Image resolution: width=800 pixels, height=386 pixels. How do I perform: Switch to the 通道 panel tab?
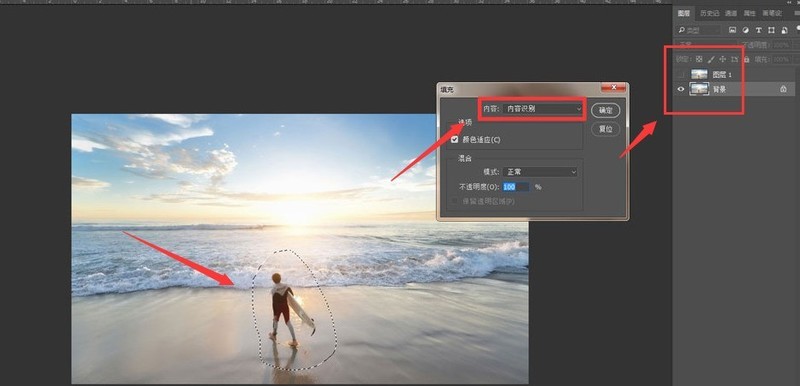click(731, 13)
